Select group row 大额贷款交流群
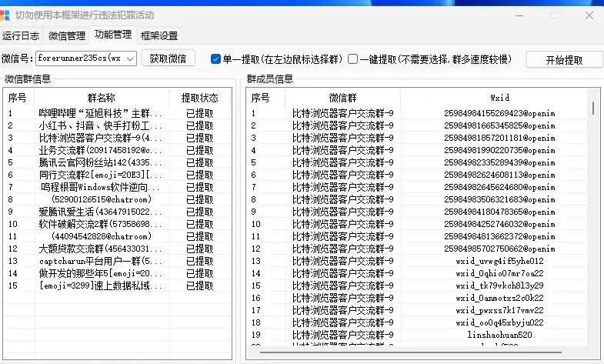 point(118,249)
